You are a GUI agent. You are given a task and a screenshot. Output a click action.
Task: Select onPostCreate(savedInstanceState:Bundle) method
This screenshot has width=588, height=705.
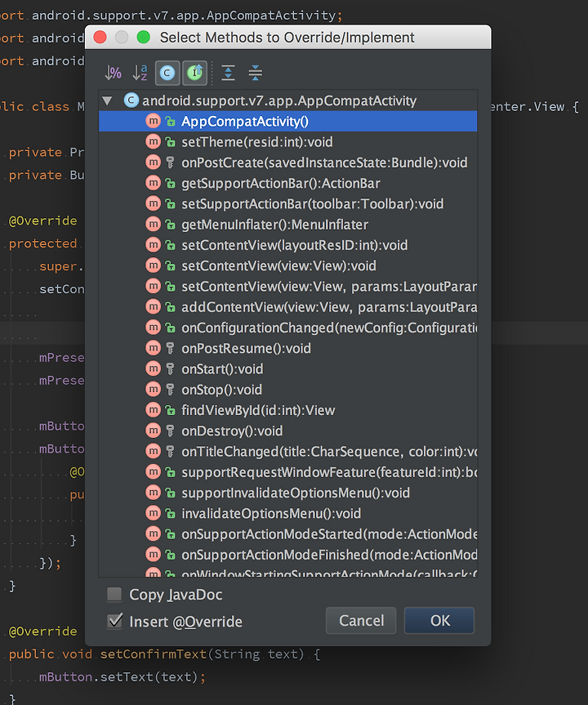[x=287, y=163]
